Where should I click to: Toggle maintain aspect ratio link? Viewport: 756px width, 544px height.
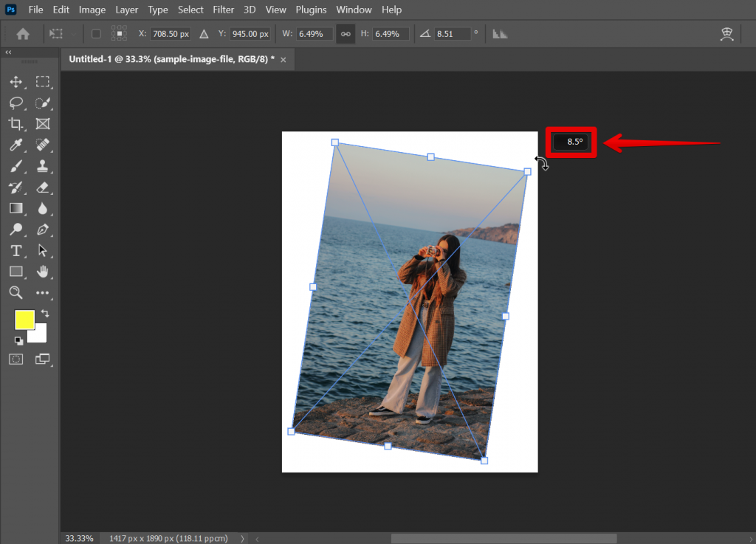[x=346, y=33]
